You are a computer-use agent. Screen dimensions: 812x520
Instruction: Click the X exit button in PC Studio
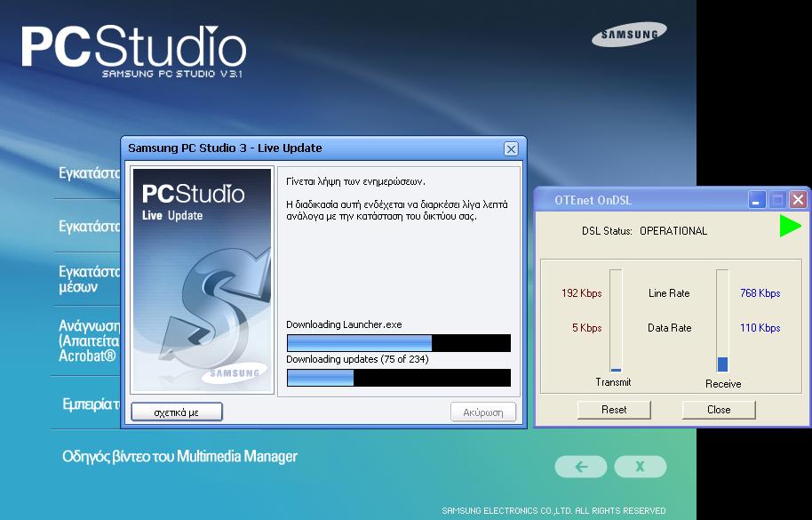(x=640, y=467)
